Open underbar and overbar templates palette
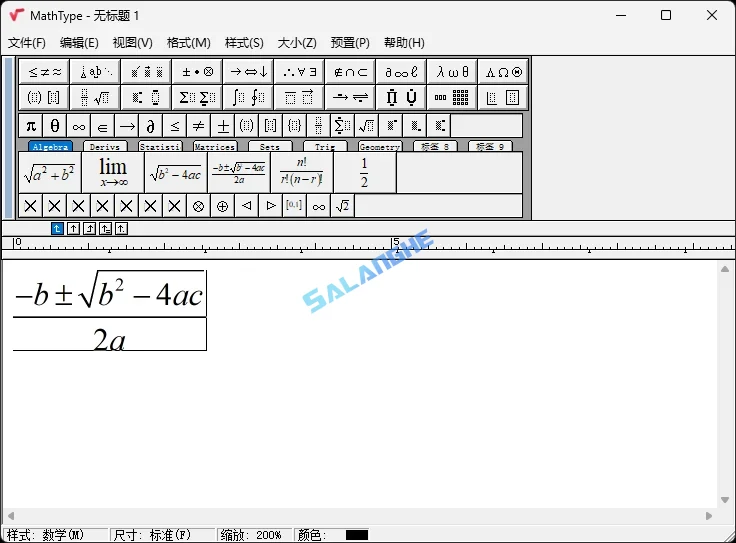Screen dimensions: 736x543 [x=299, y=97]
